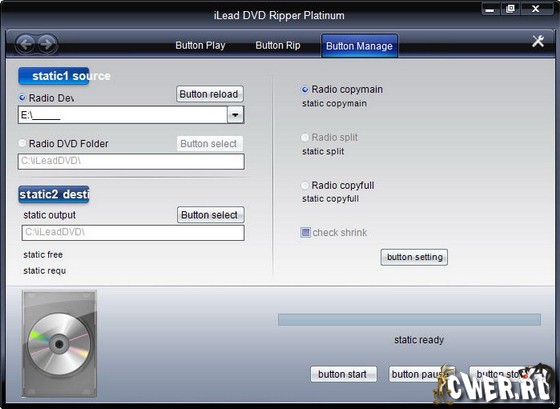The image size is (560, 409).
Task: Click the DVD folder path field
Action: click(x=131, y=161)
